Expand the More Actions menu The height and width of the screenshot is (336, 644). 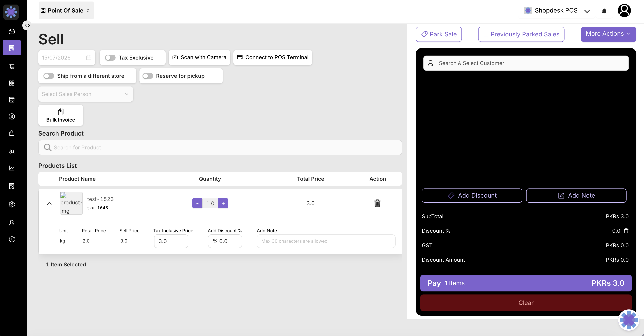click(608, 34)
